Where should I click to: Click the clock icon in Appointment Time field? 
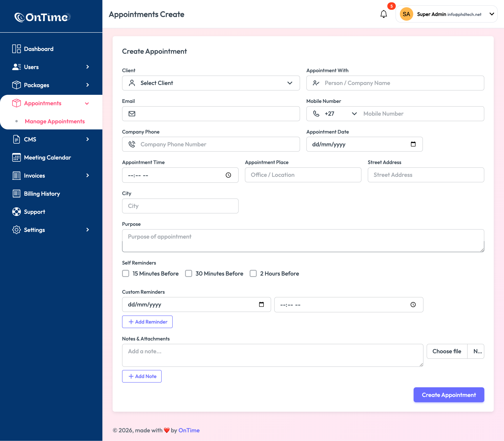(x=228, y=175)
